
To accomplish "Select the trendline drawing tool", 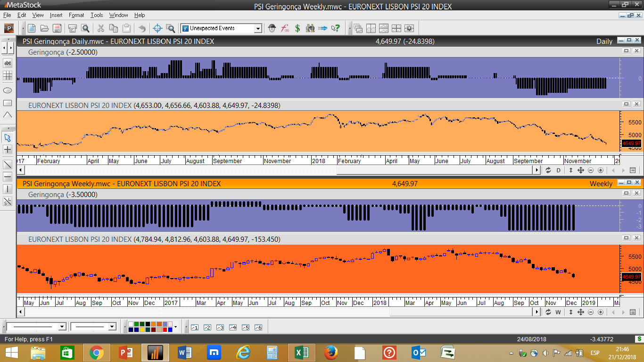I will tap(8, 165).
